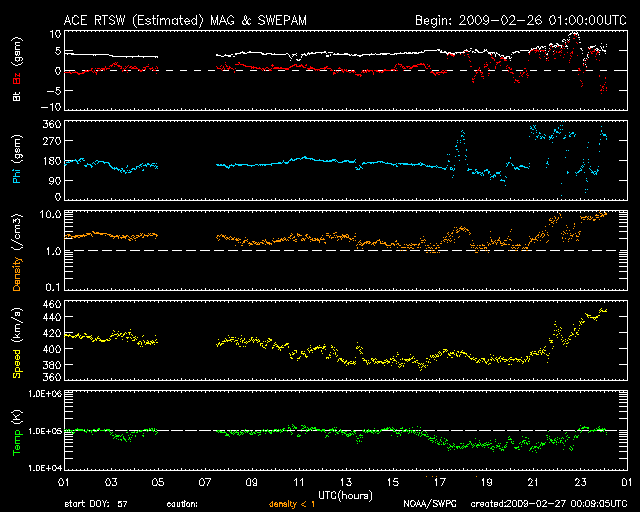Click the hour 09 label on the time axis

click(x=251, y=483)
